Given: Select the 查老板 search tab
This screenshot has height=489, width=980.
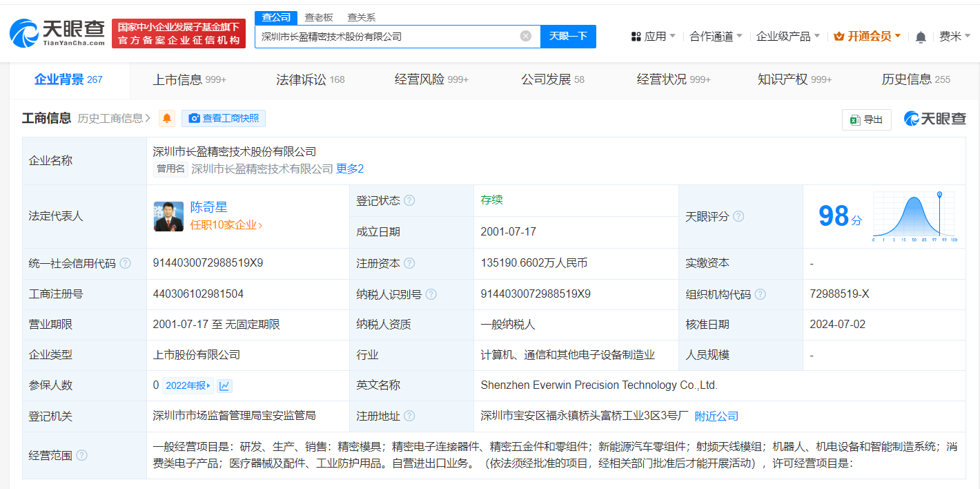Looking at the screenshot, I should click(x=319, y=18).
